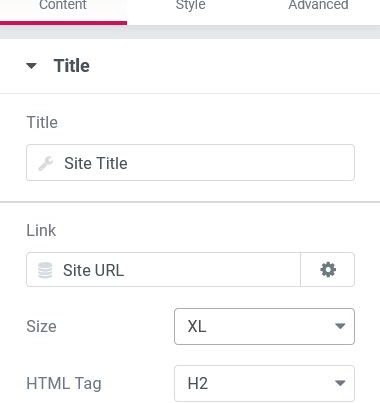Open the HTML Tag dropdown showing H2
This screenshot has height=403, width=380.
264,383
